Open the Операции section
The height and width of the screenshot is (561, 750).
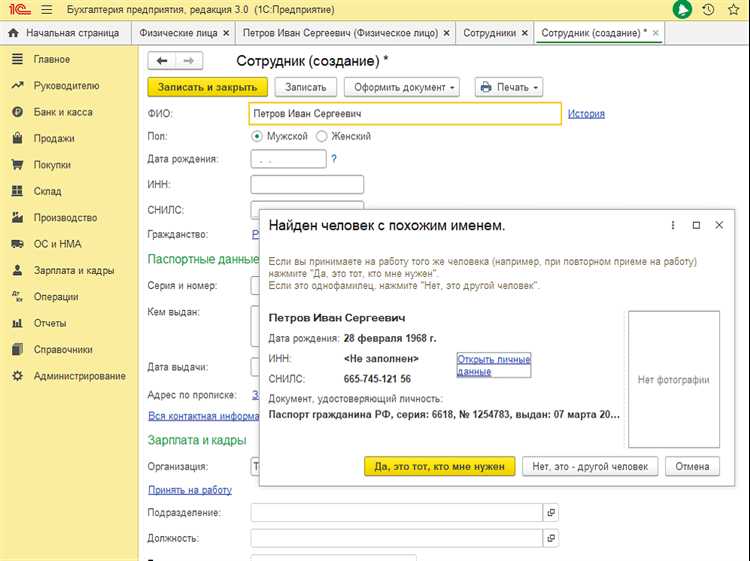click(55, 297)
